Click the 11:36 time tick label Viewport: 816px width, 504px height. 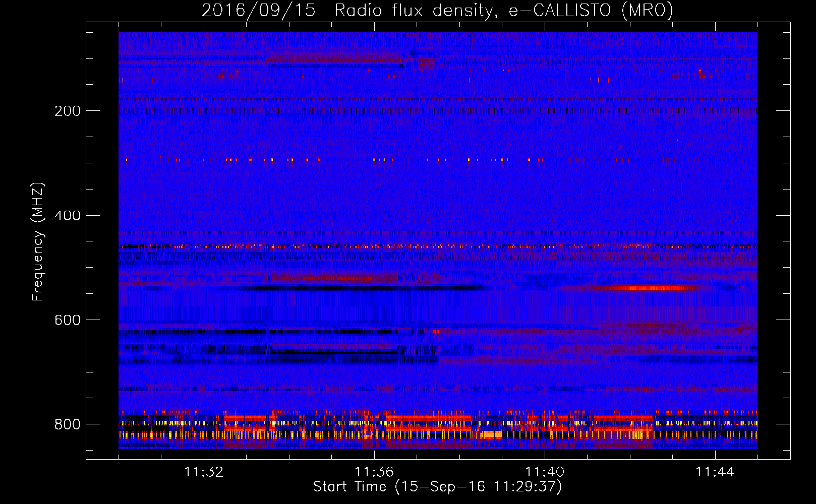click(x=374, y=472)
